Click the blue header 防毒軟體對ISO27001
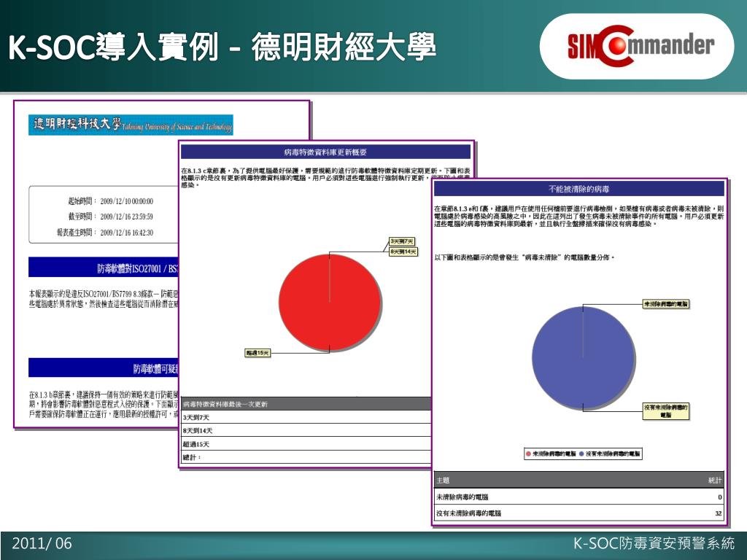Image resolution: width=747 pixels, height=560 pixels. (x=104, y=267)
